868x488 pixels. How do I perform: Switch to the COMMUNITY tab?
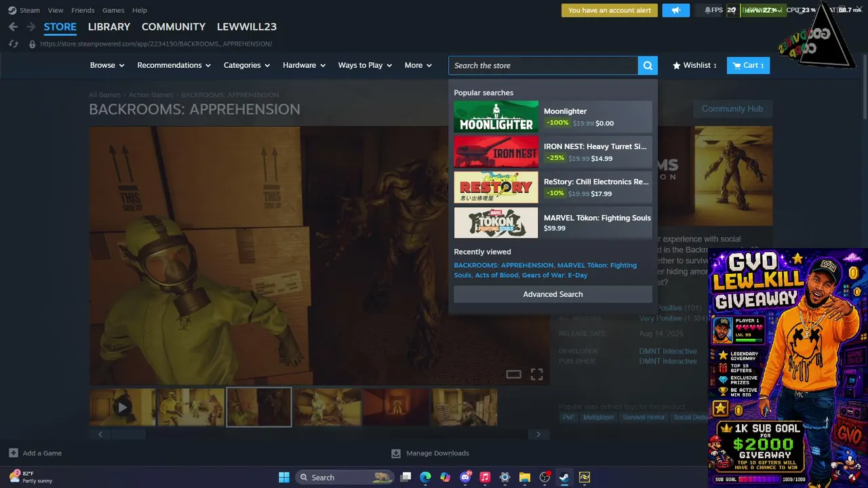click(x=174, y=26)
